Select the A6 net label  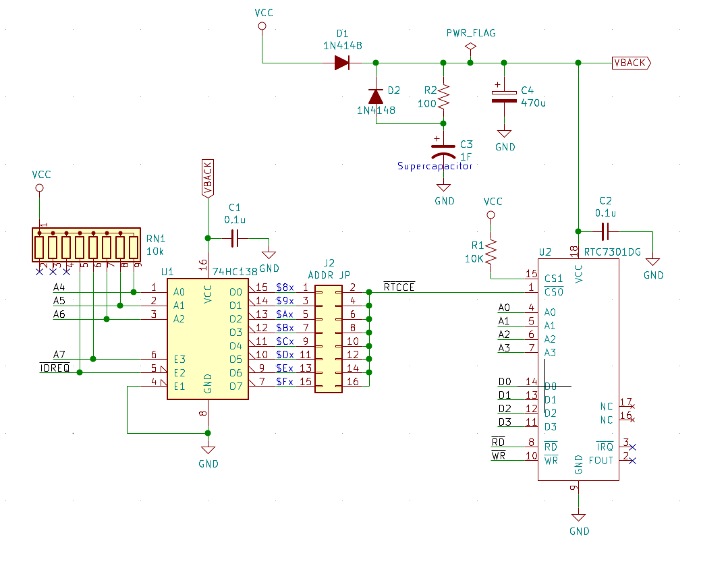[x=59, y=314]
